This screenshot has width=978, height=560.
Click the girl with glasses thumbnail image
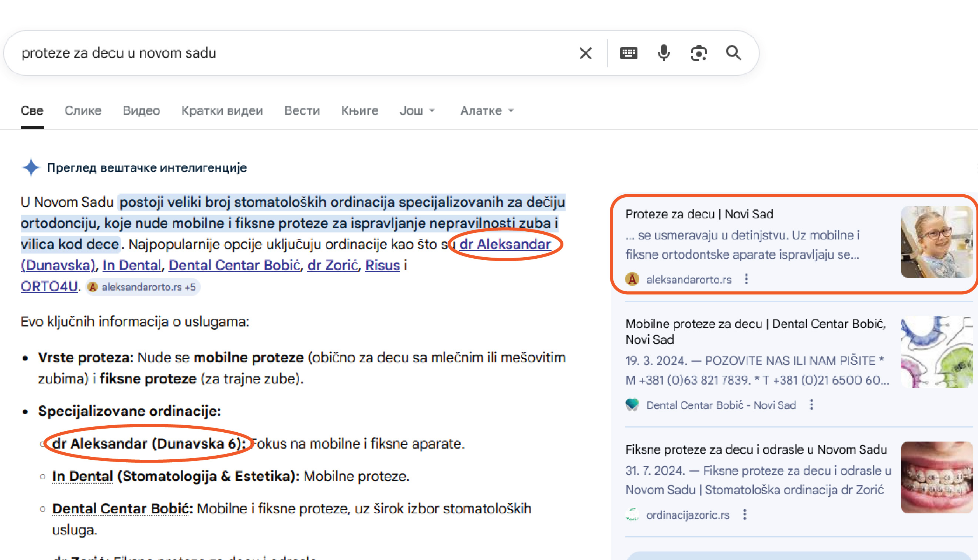pyautogui.click(x=937, y=242)
